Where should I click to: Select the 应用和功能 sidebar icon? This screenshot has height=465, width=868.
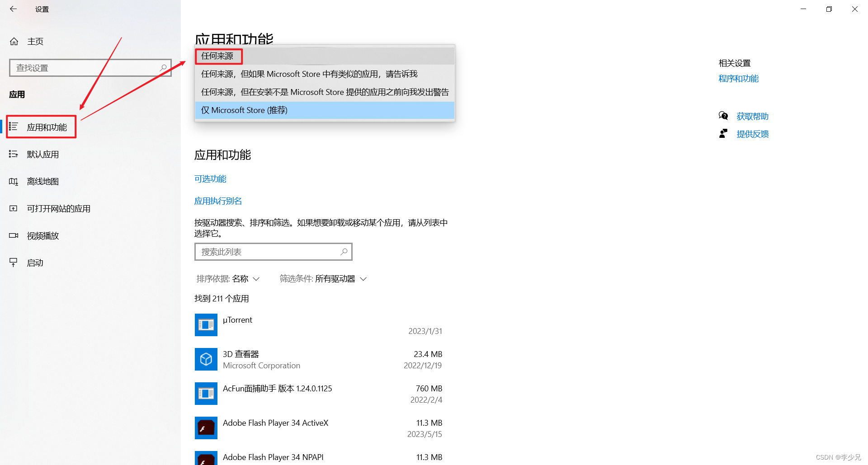click(x=14, y=127)
